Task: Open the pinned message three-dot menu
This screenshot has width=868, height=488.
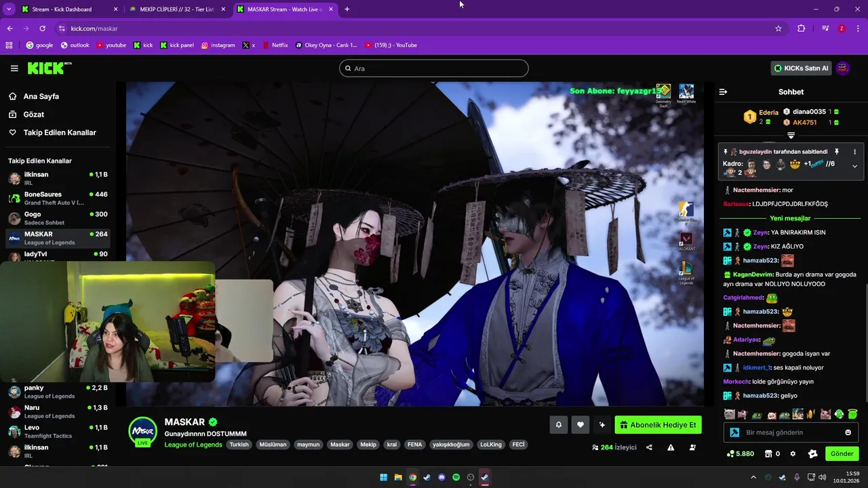Action: 854,152
